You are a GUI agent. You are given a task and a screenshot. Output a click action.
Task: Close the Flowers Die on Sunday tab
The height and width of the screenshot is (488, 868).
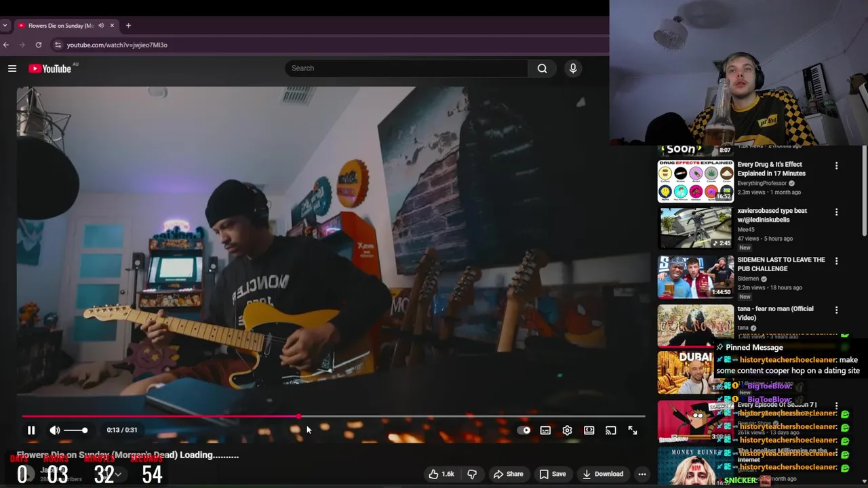click(112, 25)
